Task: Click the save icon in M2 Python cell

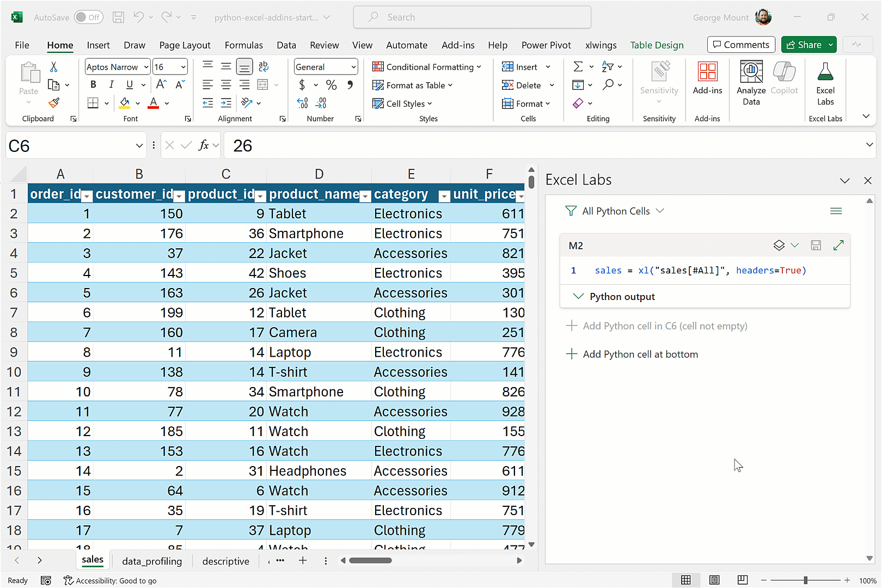Action: pos(816,246)
